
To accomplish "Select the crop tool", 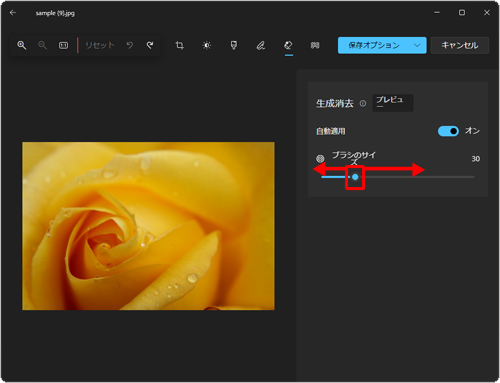I will (x=180, y=45).
